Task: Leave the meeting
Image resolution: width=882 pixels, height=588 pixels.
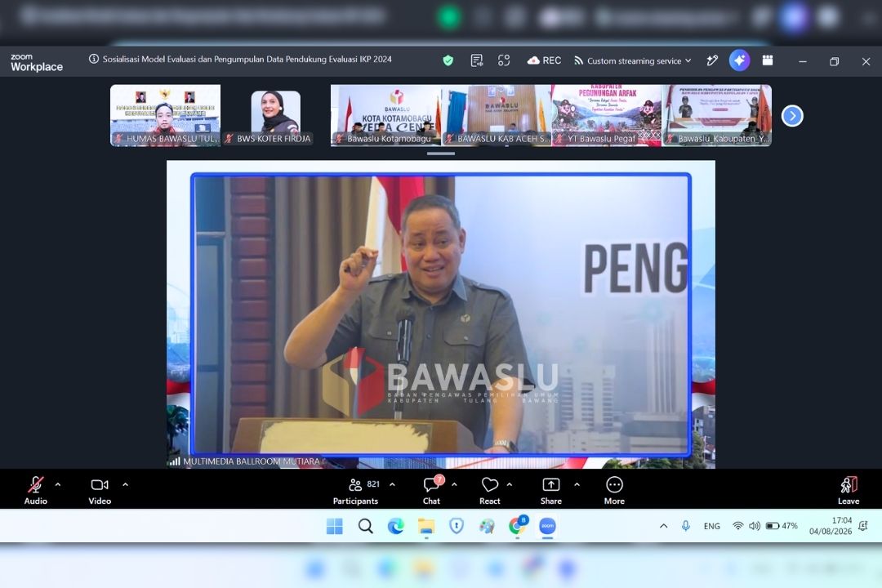Action: coord(849,490)
